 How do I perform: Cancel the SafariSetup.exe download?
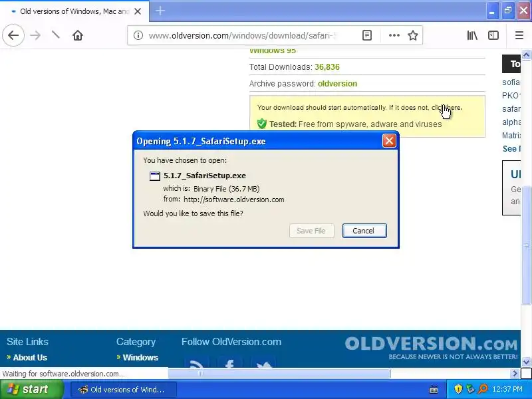point(364,231)
